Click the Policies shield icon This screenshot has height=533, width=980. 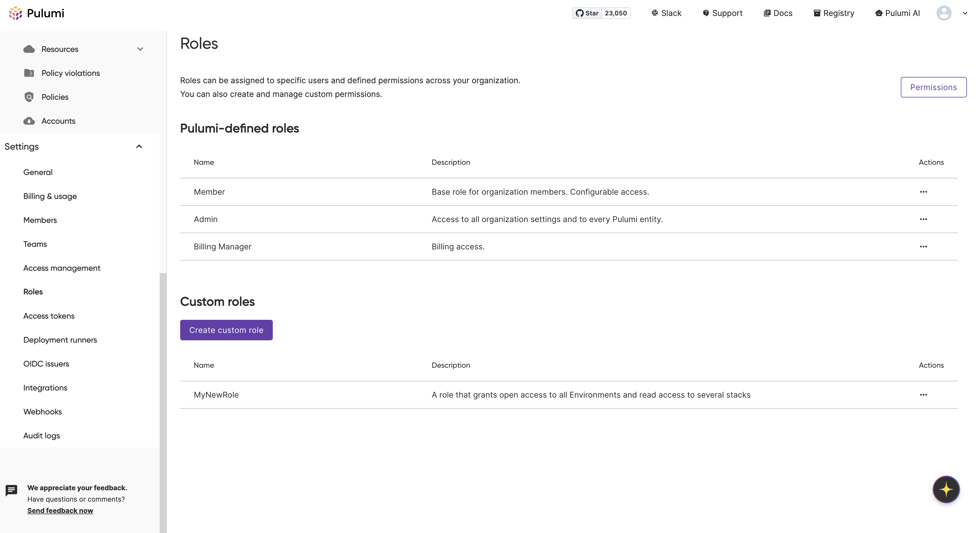click(29, 97)
